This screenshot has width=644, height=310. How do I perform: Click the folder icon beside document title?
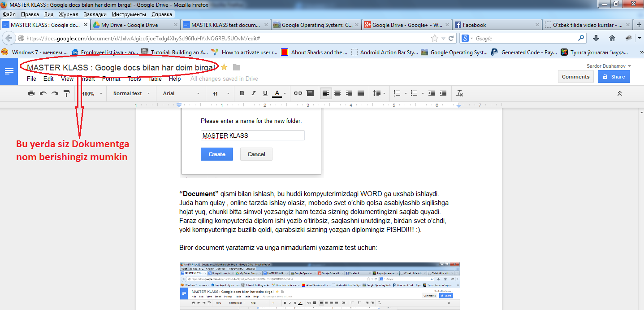237,67
